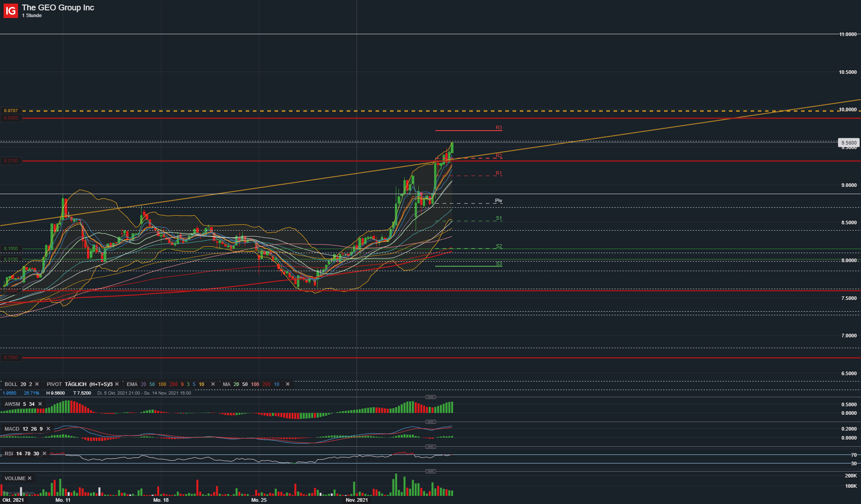This screenshot has height=504, width=861.
Task: Remove the AWSM indicator via its X icon
Action: (40, 404)
